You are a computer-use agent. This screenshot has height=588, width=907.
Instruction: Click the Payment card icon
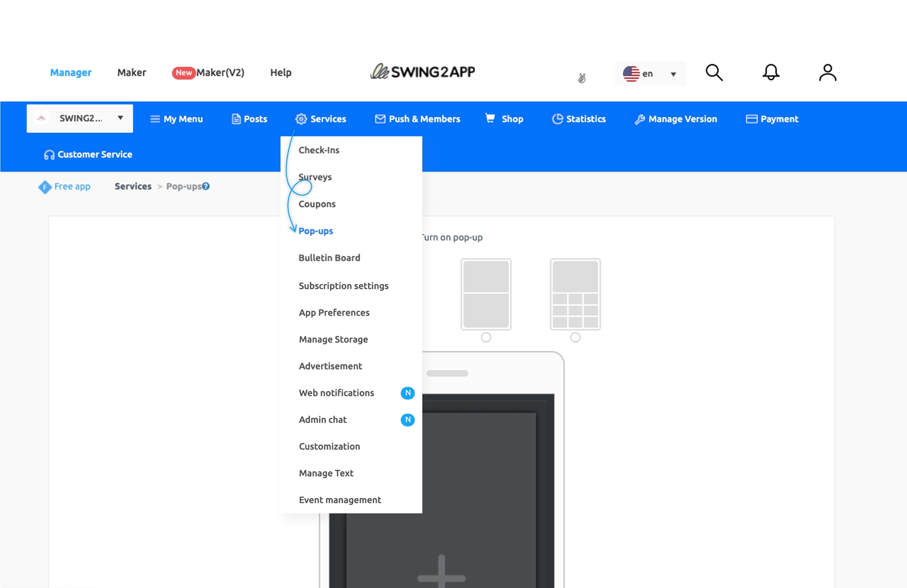751,119
